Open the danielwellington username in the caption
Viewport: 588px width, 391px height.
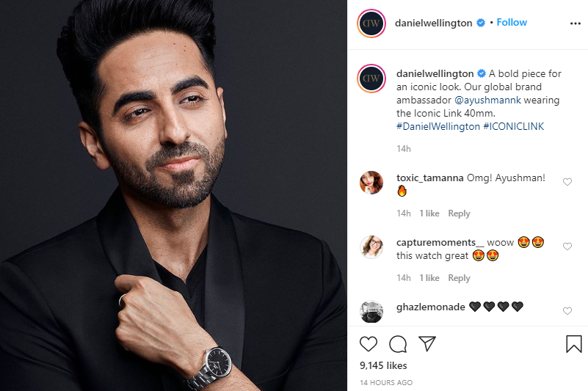click(435, 73)
